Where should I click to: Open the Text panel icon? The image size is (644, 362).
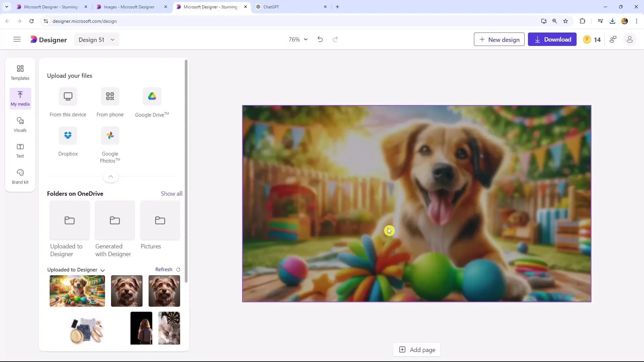[20, 150]
